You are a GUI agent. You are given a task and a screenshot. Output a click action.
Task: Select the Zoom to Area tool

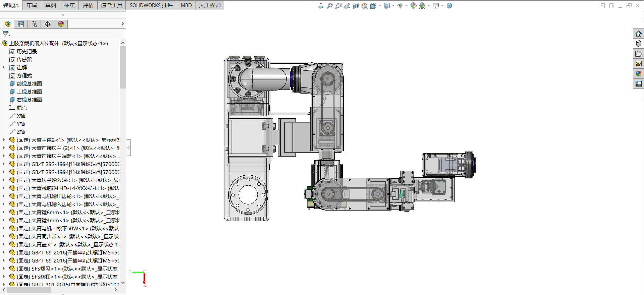pos(338,6)
